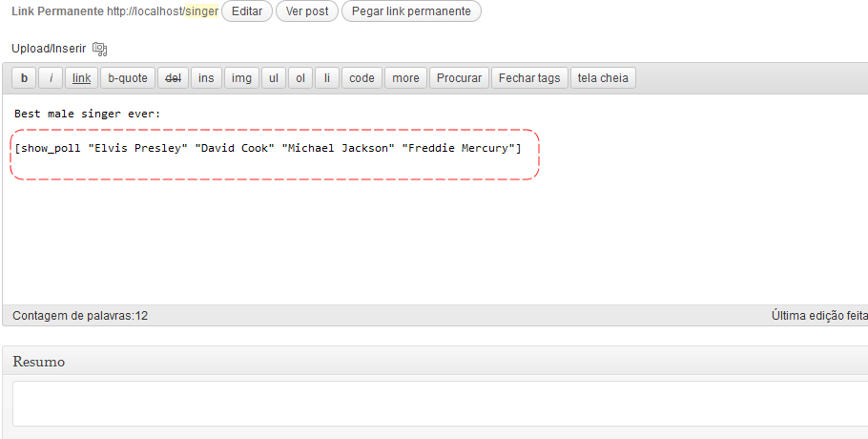The image size is (868, 439).
Task: Click Pegar link permanente button
Action: (x=411, y=11)
